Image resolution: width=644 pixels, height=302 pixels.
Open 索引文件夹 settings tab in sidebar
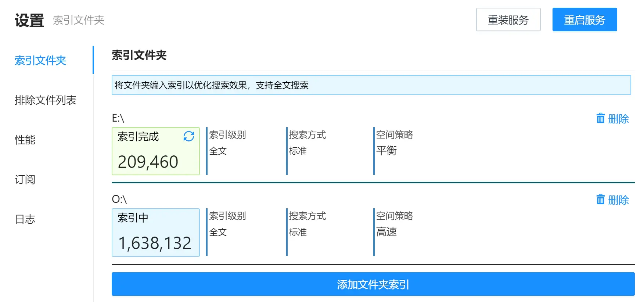(x=40, y=60)
